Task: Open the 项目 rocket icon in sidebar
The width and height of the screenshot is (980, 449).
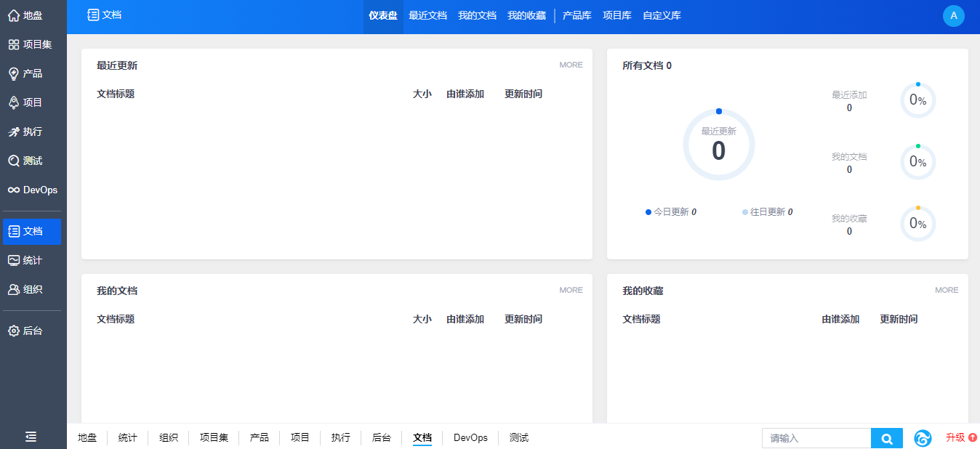Action: tap(14, 102)
